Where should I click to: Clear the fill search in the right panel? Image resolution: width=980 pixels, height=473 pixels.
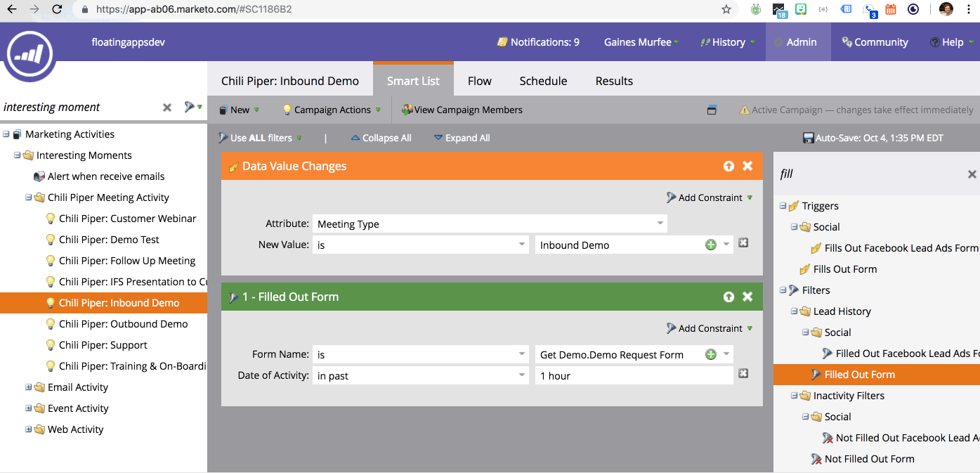(x=972, y=174)
